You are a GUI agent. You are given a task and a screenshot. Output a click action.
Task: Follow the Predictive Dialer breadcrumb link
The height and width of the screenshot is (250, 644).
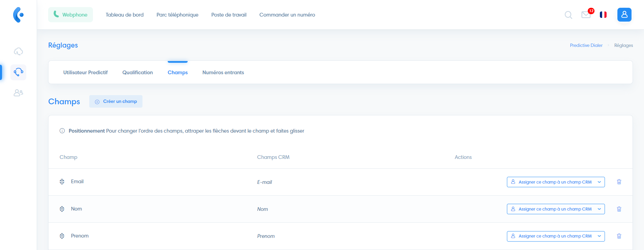click(x=586, y=45)
